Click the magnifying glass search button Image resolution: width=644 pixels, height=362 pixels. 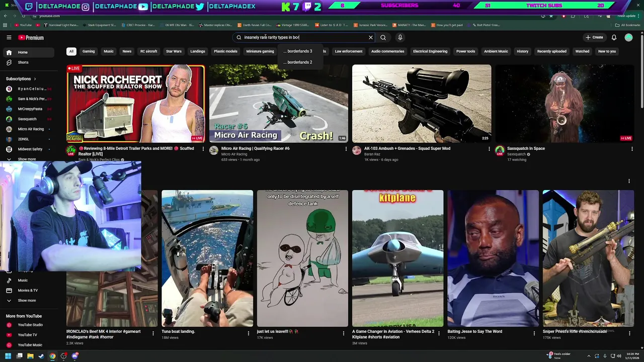[383, 37]
